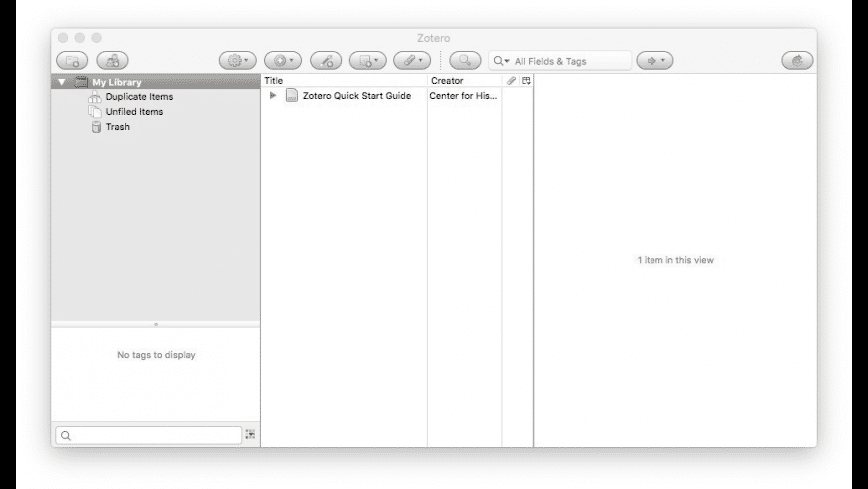
Task: Click the Center for His... creator cell
Action: pos(463,95)
